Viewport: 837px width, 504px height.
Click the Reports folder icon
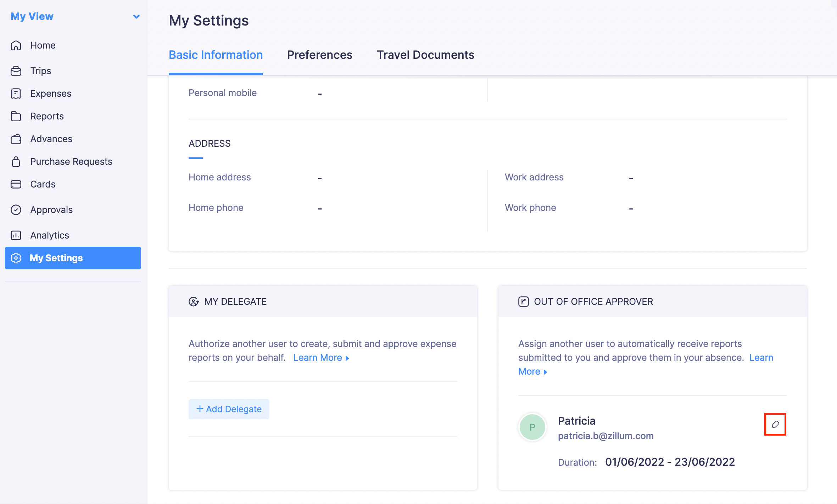click(x=16, y=116)
